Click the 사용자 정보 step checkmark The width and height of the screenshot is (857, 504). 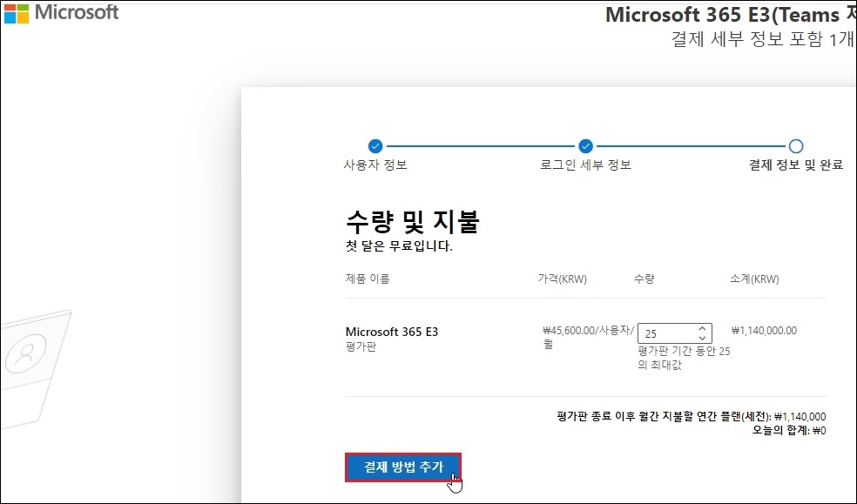[x=375, y=146]
